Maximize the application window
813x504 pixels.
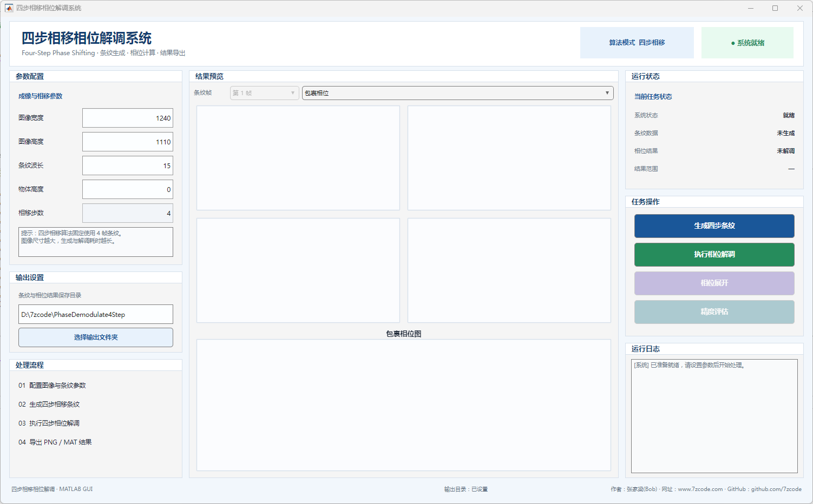point(775,8)
